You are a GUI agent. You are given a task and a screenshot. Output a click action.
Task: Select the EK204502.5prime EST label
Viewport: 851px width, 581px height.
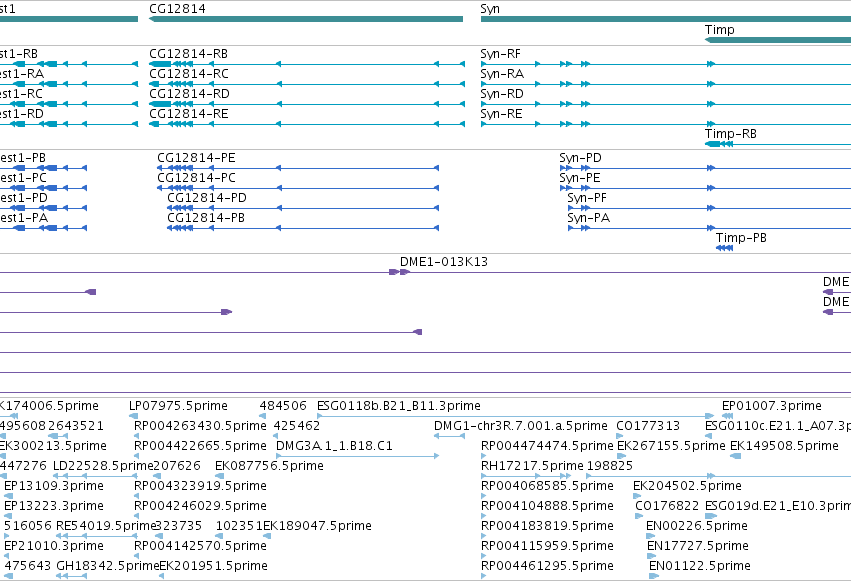[687, 486]
